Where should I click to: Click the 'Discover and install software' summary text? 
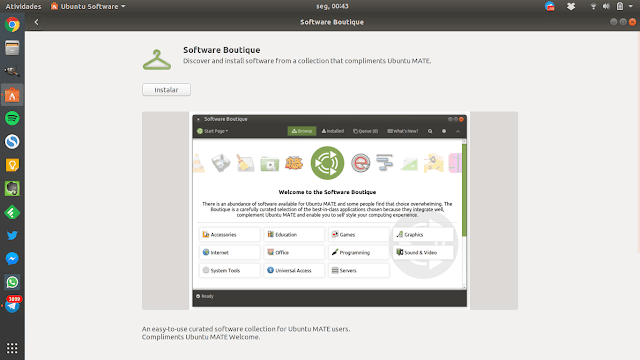[x=307, y=61]
